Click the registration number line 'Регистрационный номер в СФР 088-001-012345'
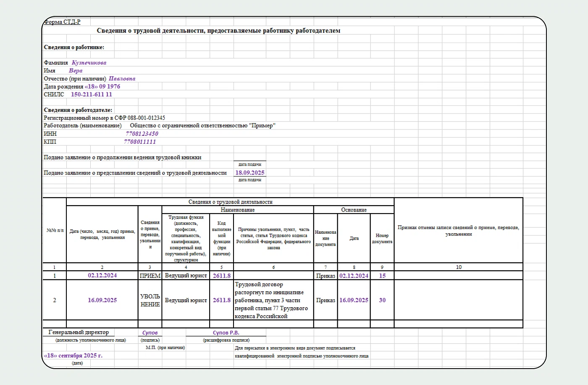This screenshot has height=385, width=588. click(105, 118)
